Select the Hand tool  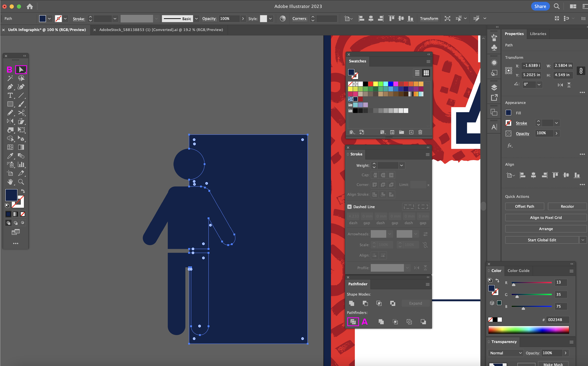point(10,182)
